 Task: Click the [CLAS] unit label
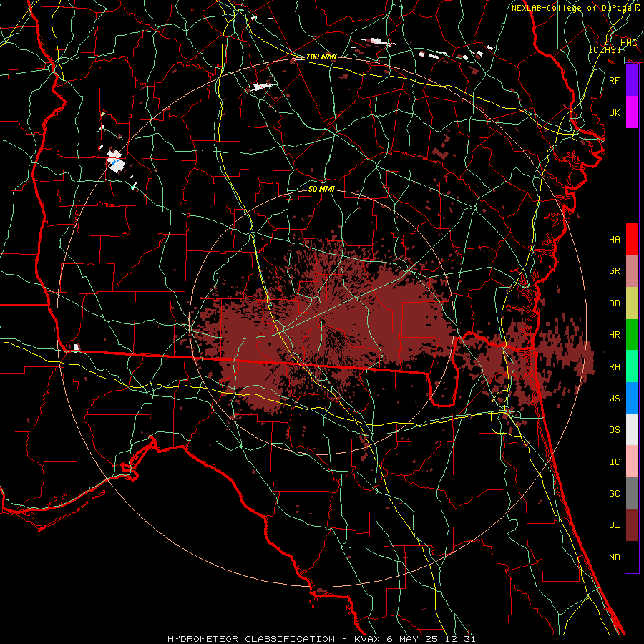605,49
